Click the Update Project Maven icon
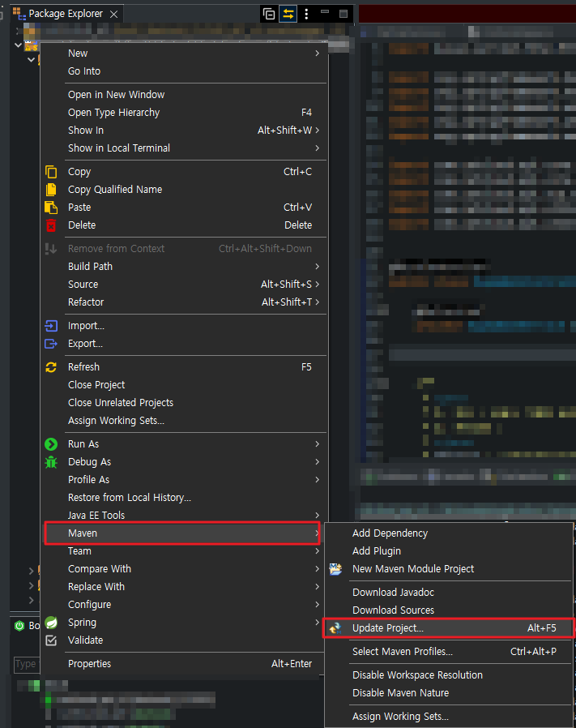576x728 pixels. click(335, 628)
